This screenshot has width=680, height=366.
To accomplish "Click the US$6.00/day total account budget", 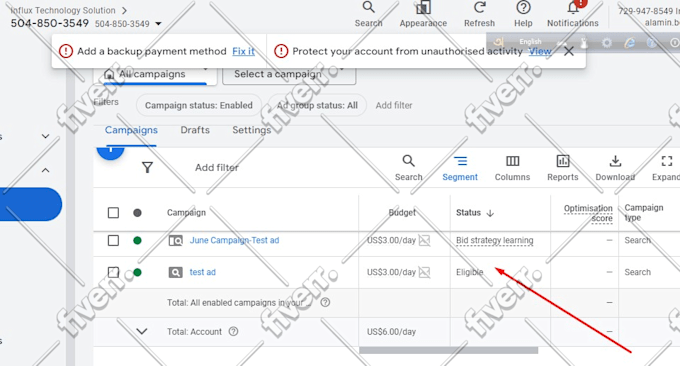I will [x=391, y=332].
